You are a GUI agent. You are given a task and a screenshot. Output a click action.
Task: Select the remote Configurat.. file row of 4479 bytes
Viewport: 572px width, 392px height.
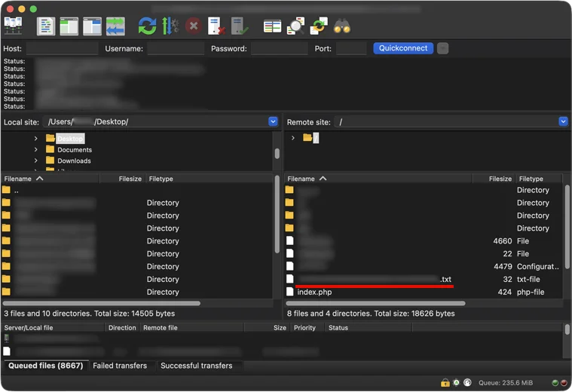[x=424, y=266]
